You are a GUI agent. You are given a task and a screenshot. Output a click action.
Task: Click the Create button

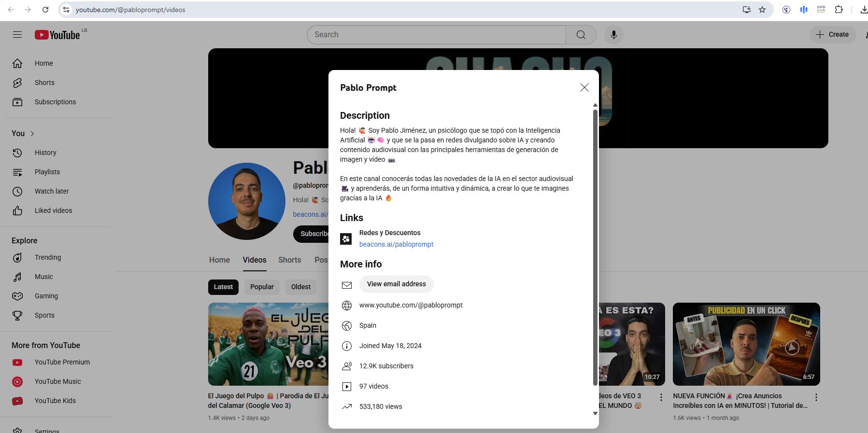[x=832, y=34]
